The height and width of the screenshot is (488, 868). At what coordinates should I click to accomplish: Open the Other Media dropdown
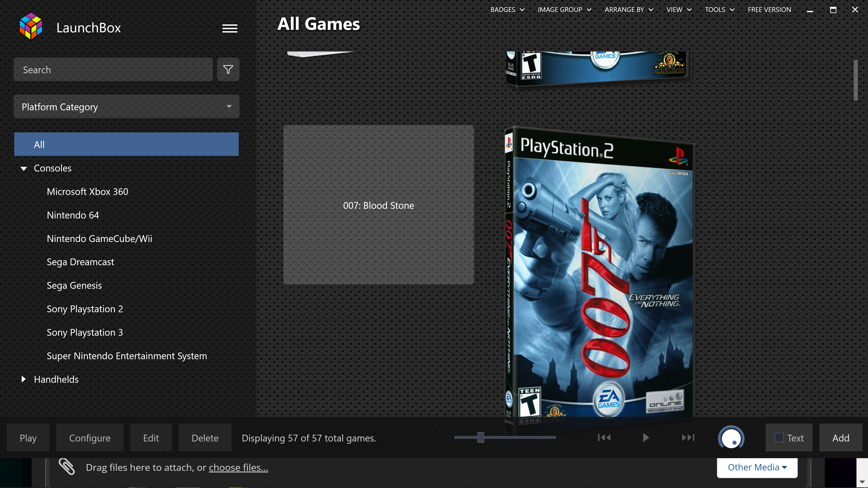[757, 467]
